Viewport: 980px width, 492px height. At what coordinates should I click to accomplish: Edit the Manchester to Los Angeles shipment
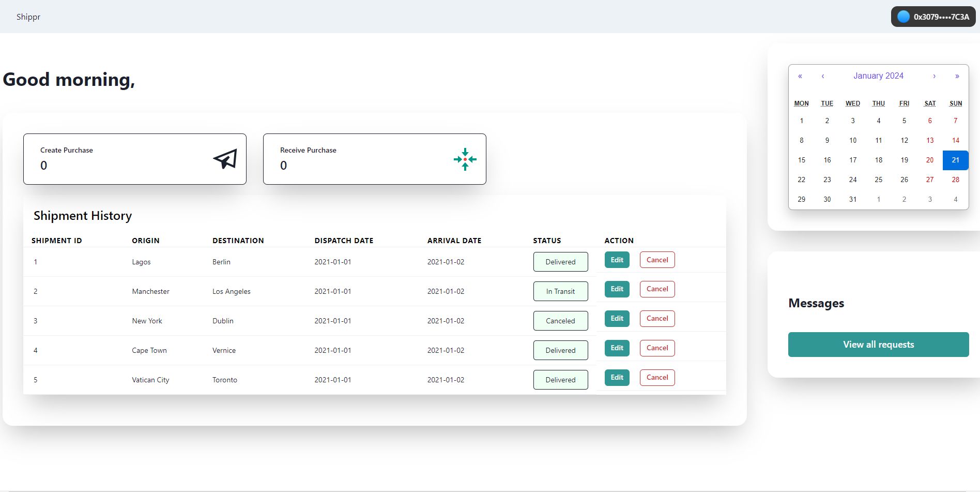pos(617,289)
